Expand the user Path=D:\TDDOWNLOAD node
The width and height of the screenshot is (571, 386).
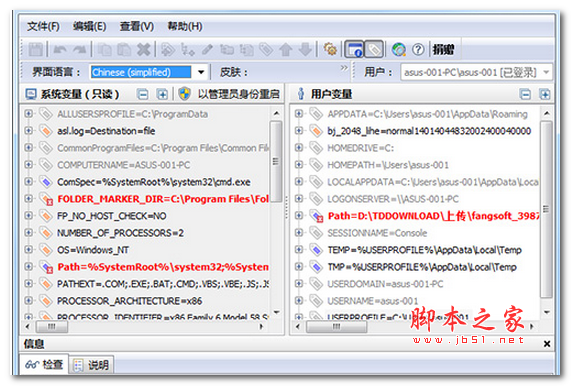coord(299,216)
